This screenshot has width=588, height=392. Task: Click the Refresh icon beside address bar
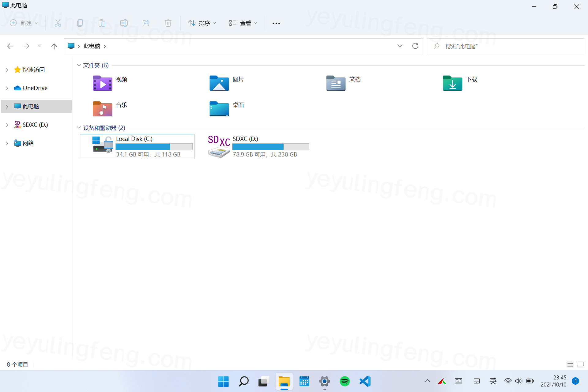(x=415, y=46)
